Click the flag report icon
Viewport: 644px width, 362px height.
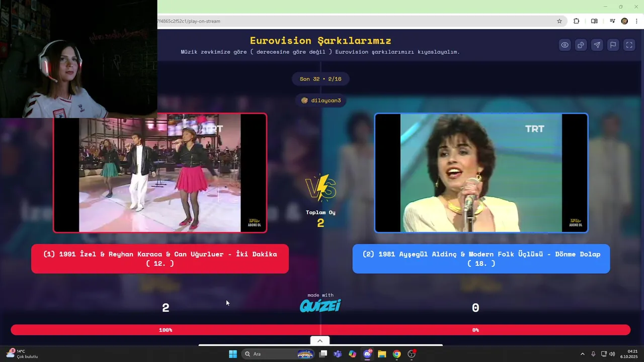point(613,45)
